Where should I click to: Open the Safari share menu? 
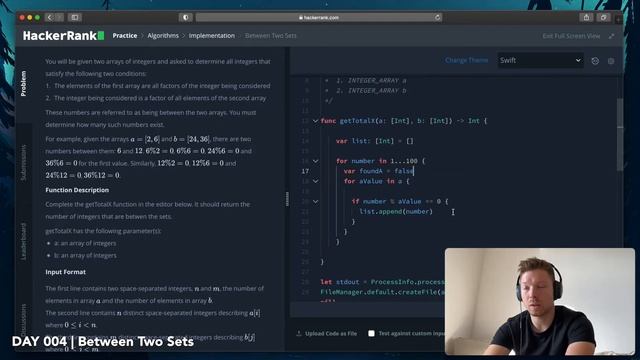pos(587,17)
